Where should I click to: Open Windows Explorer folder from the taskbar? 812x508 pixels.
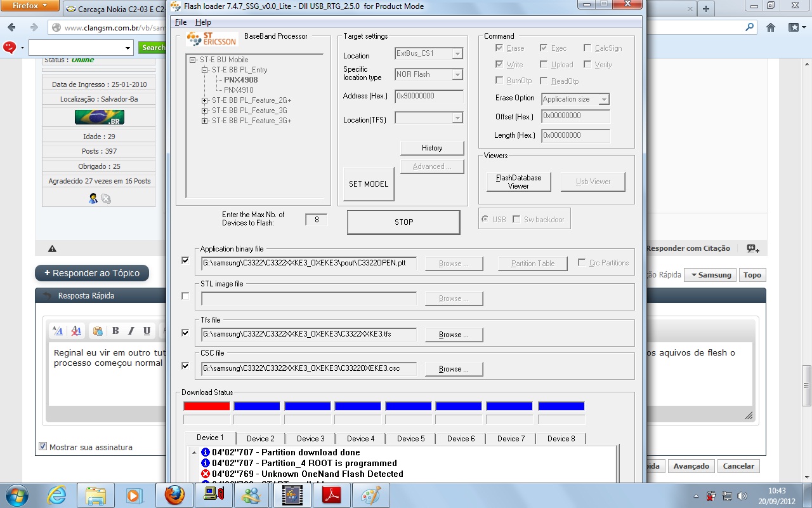point(95,495)
